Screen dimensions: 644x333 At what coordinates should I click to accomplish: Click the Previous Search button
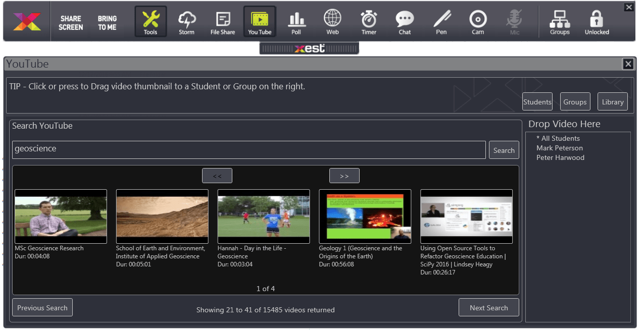tap(42, 307)
